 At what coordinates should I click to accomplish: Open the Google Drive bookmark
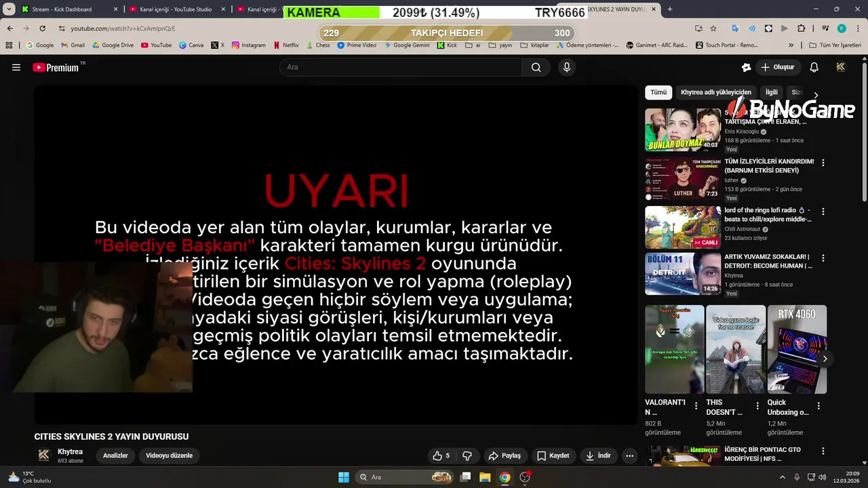[x=112, y=45]
